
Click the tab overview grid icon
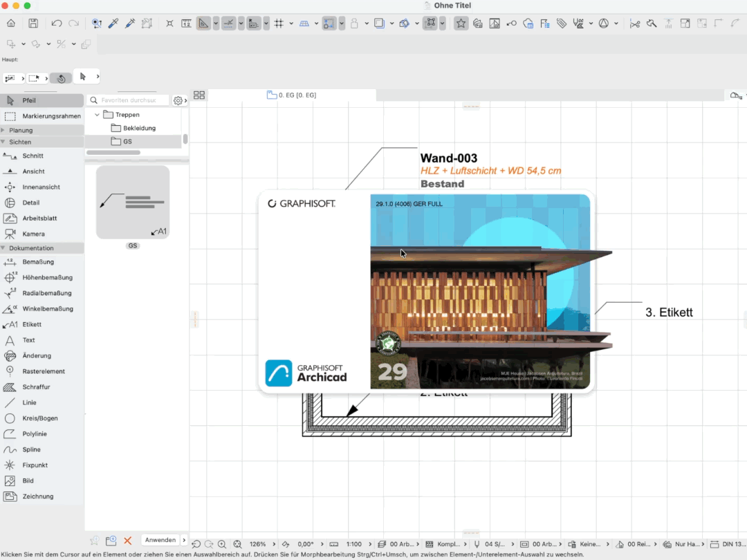[199, 95]
